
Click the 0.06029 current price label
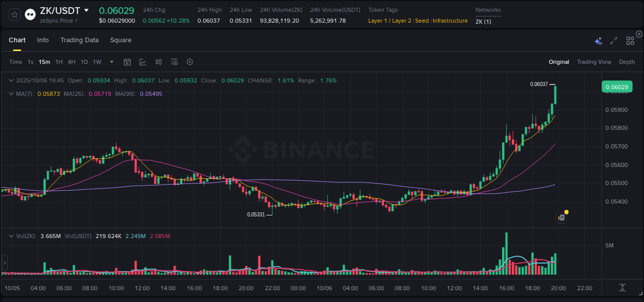(x=617, y=87)
